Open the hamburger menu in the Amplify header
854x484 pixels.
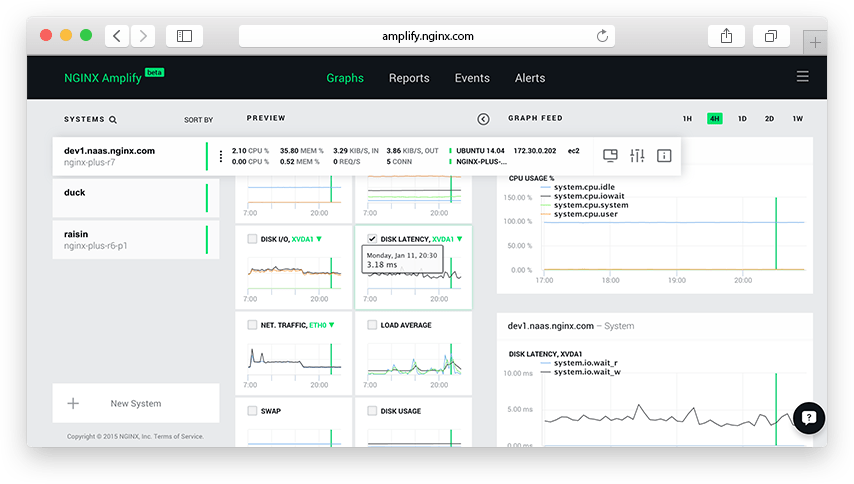(x=802, y=76)
